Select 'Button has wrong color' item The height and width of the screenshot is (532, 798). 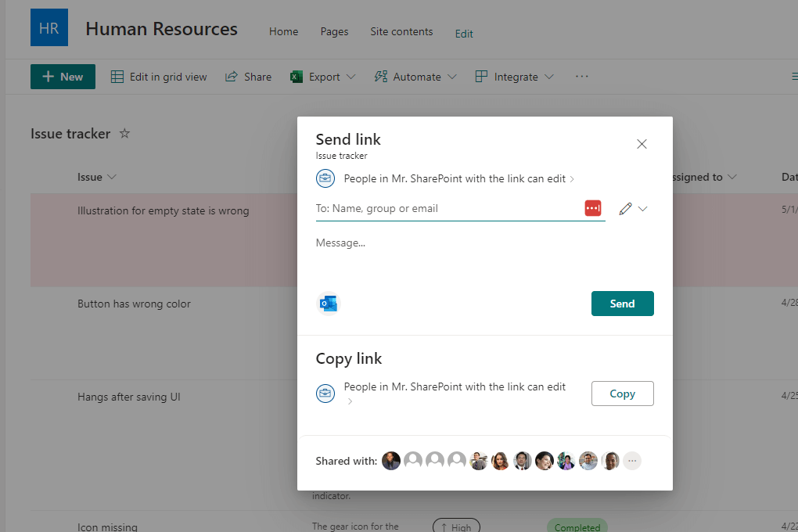[134, 304]
